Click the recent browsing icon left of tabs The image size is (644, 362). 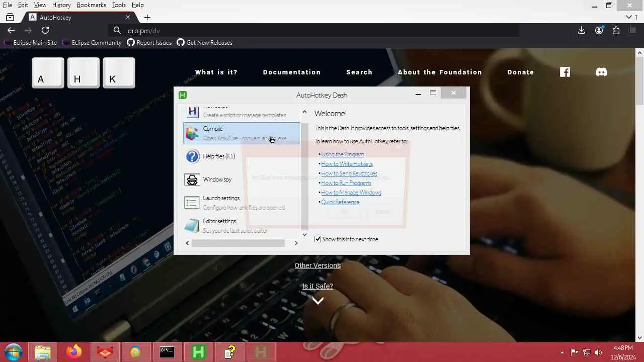[x=10, y=17]
